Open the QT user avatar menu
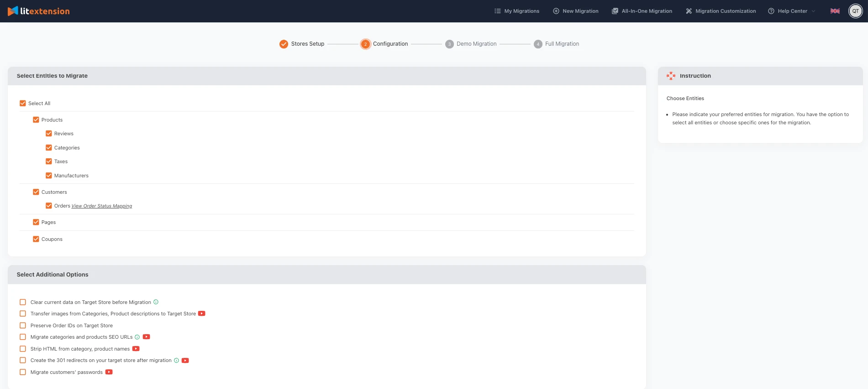The width and height of the screenshot is (868, 389). coord(856,11)
